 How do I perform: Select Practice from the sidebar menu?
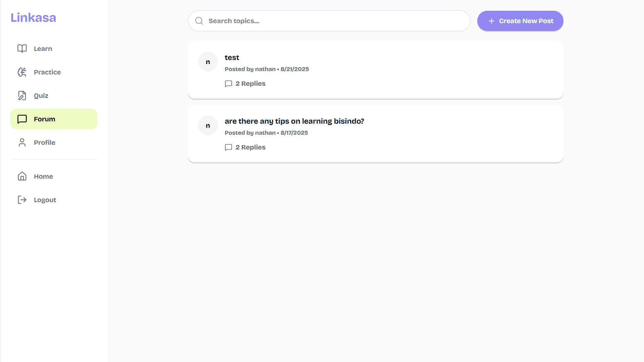[x=47, y=72]
